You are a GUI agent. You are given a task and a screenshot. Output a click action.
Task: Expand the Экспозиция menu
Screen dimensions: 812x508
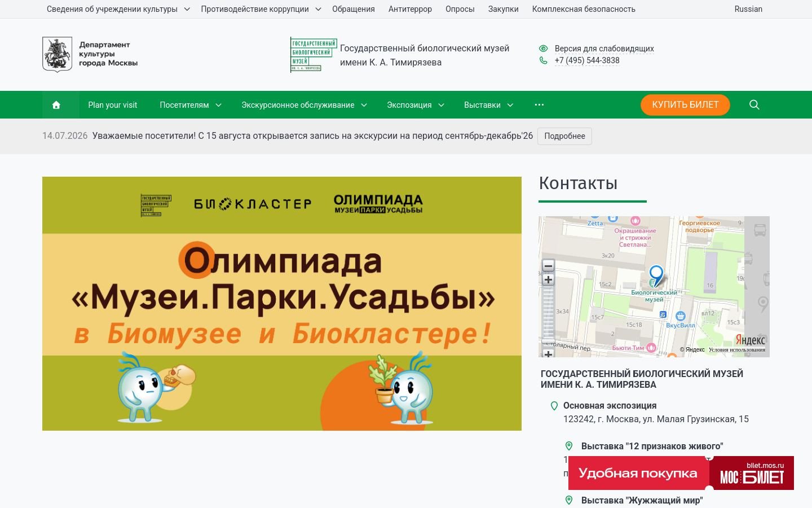tap(416, 105)
